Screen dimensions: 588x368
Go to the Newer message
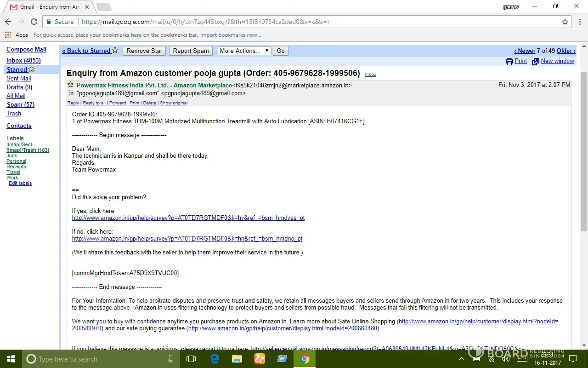point(525,51)
